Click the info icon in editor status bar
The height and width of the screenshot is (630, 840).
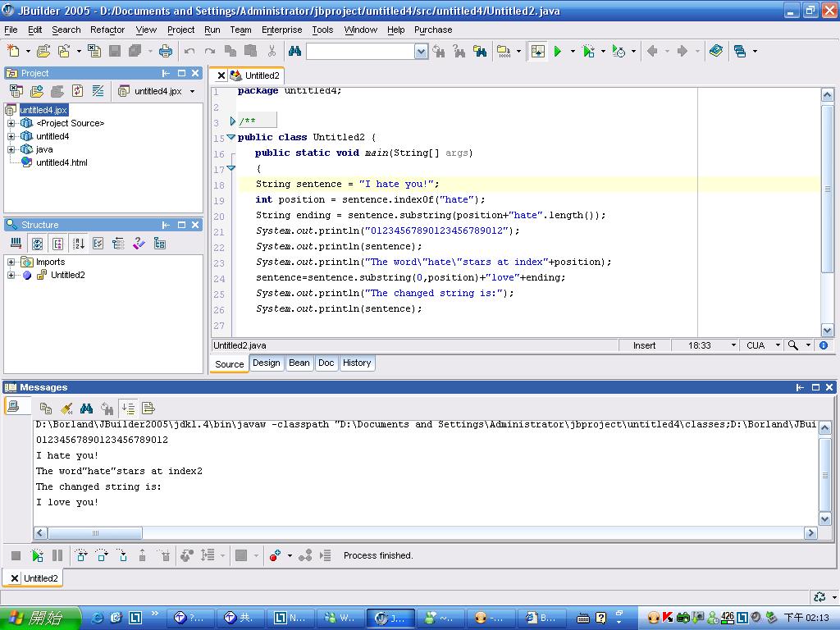[824, 345]
